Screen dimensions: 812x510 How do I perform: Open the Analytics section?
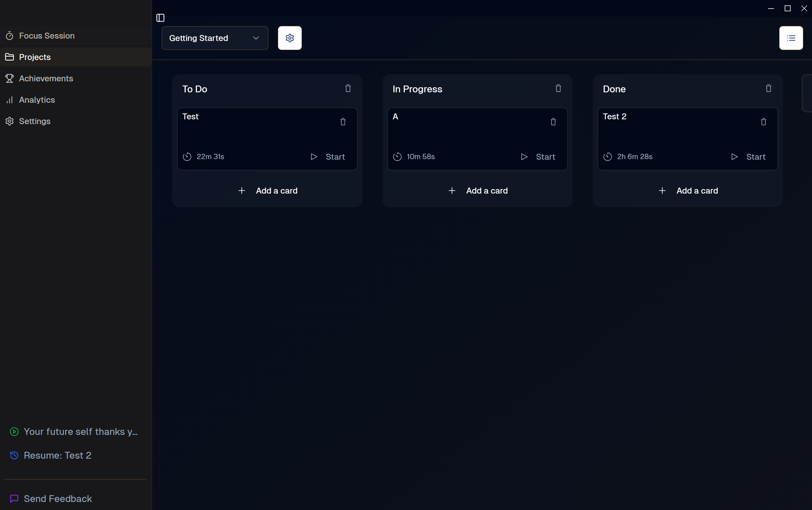pos(37,100)
